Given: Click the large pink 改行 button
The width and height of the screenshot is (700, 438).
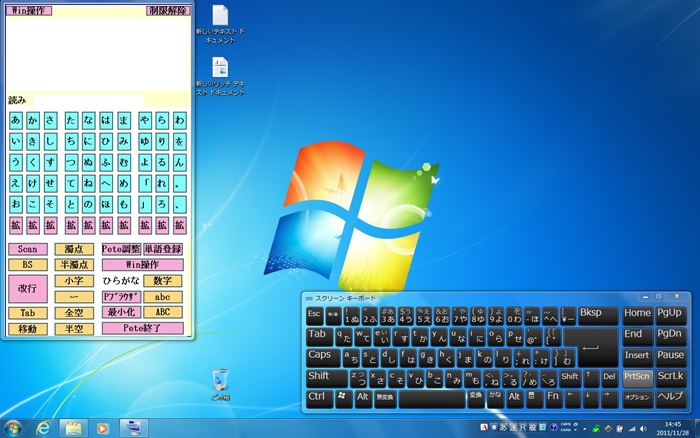Looking at the screenshot, I should (x=28, y=289).
